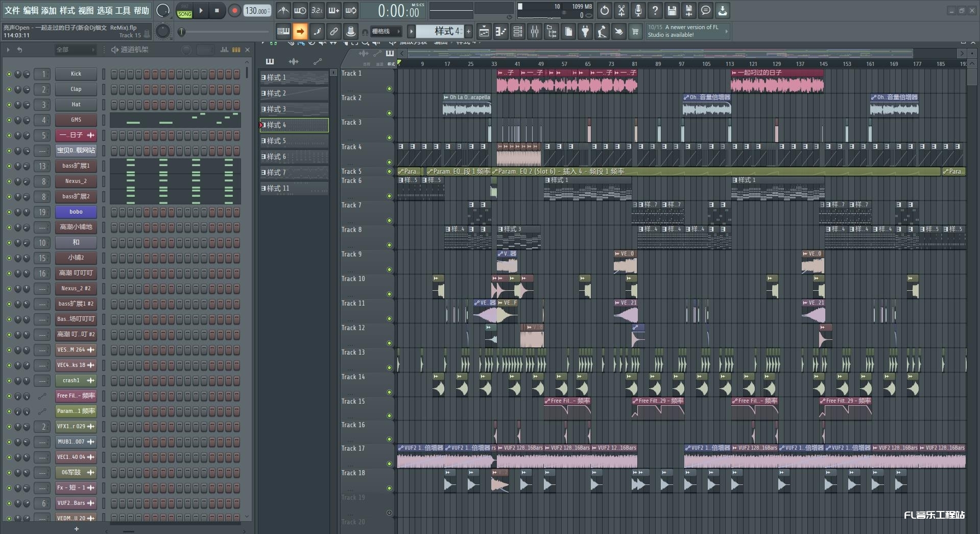This screenshot has width=980, height=534.
Task: Open the 全部 channel filter dropdown
Action: 76,50
